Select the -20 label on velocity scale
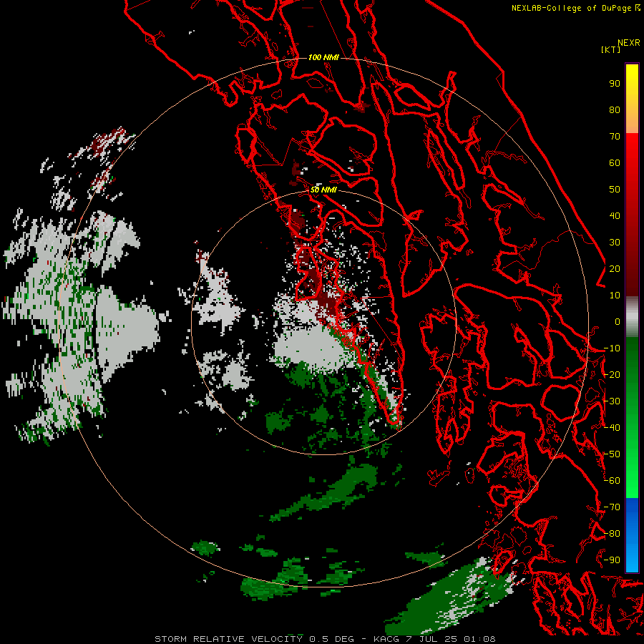The height and width of the screenshot is (644, 644). (x=612, y=374)
